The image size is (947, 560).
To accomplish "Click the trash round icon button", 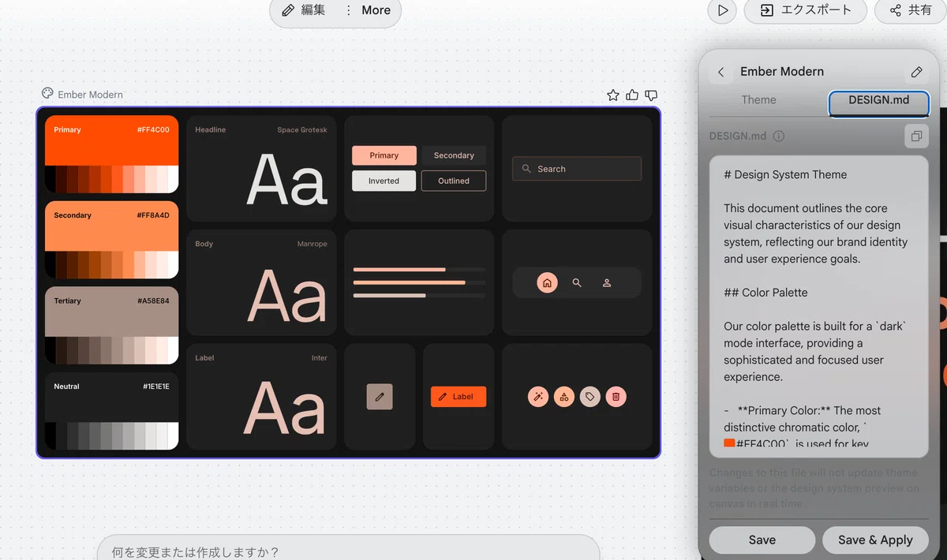I will (x=616, y=397).
